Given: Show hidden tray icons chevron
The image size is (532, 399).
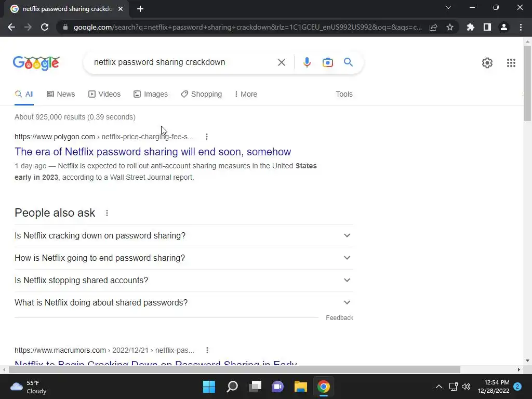Looking at the screenshot, I should pos(438,387).
